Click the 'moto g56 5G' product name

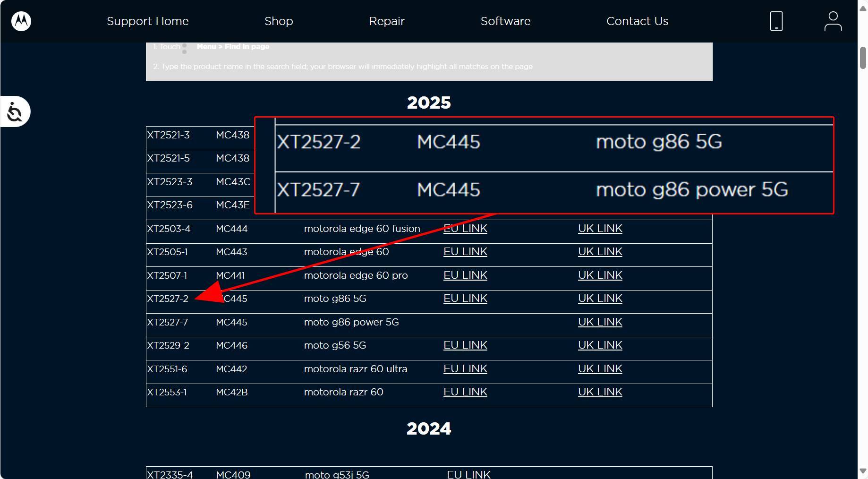(335, 345)
